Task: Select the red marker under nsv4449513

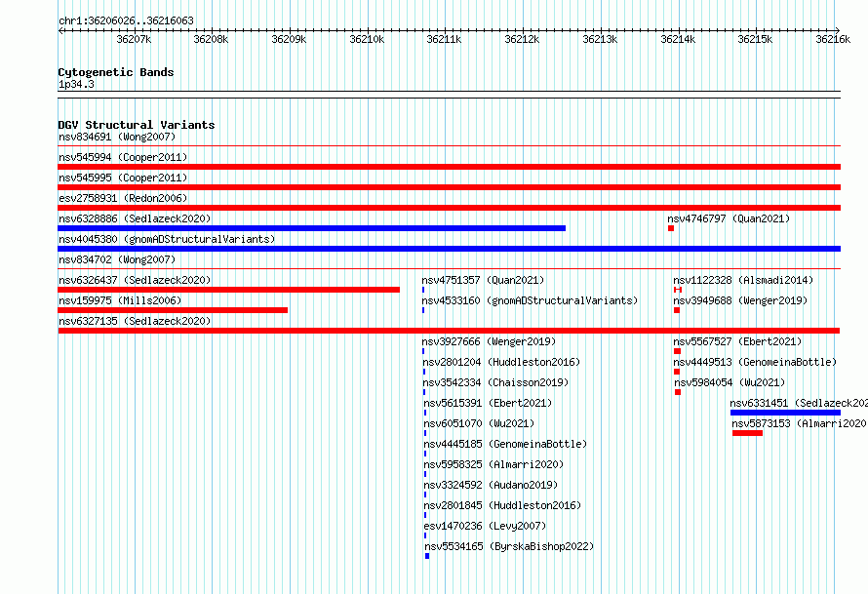Action: tap(677, 372)
